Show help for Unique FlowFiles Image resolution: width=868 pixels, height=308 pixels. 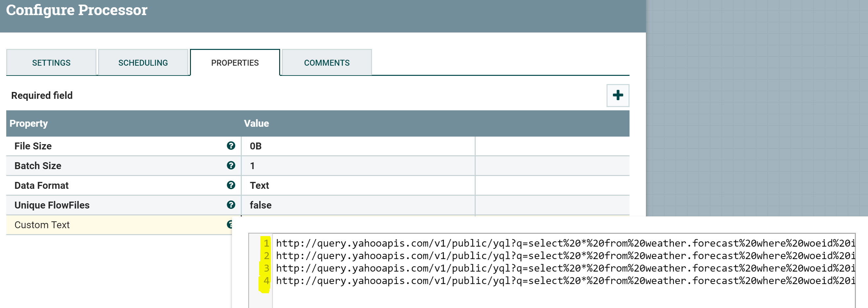231,205
